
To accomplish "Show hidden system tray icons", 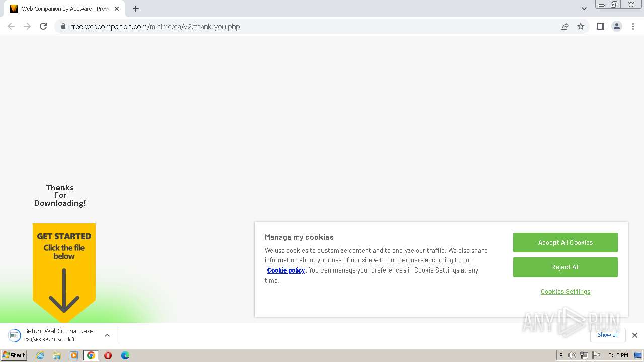I will pyautogui.click(x=561, y=355).
